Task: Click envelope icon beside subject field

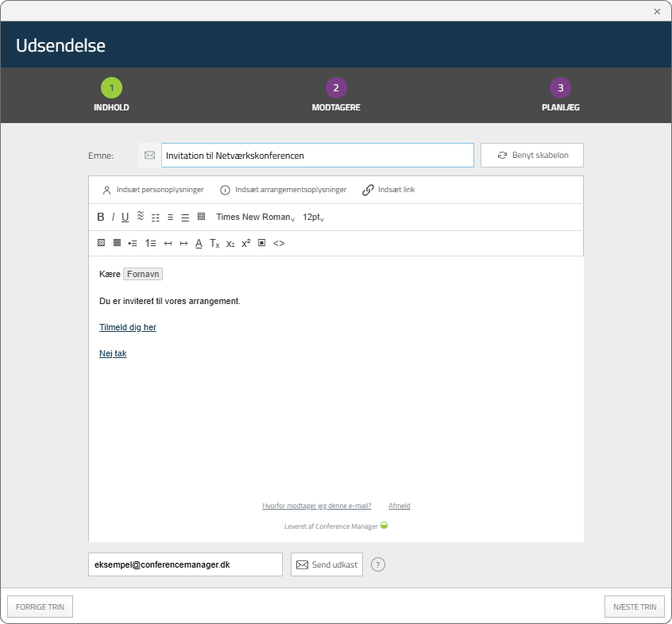Action: click(x=149, y=155)
